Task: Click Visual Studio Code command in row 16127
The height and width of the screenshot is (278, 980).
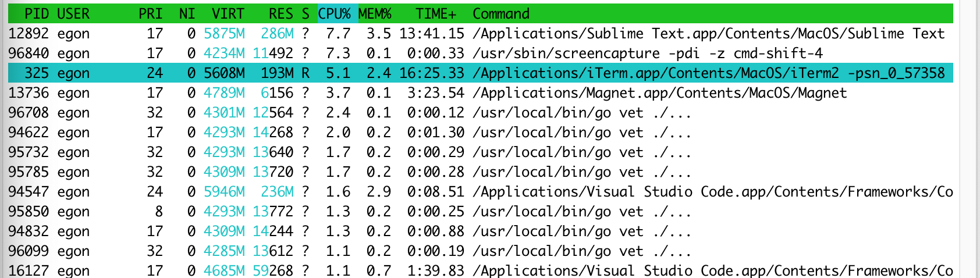Action: coord(713,270)
